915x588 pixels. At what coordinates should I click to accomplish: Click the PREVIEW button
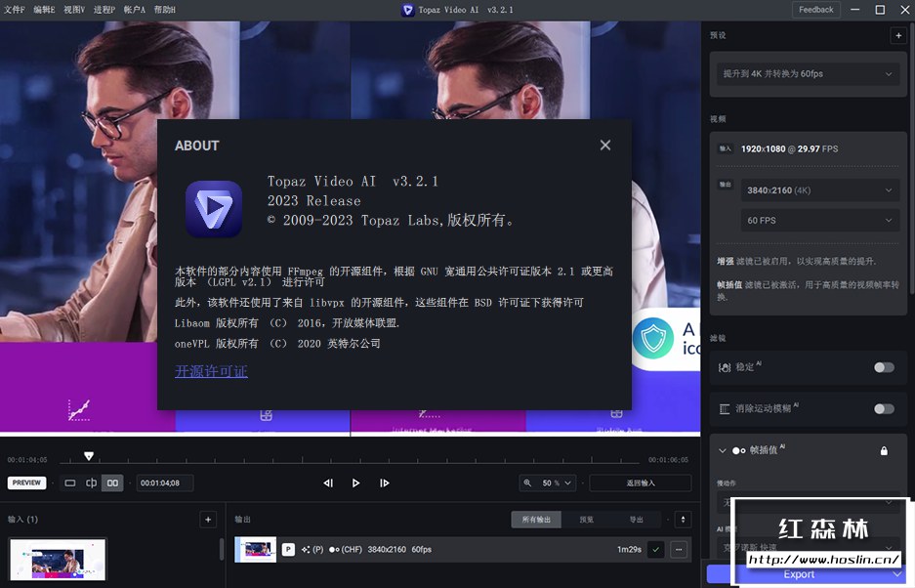point(26,483)
